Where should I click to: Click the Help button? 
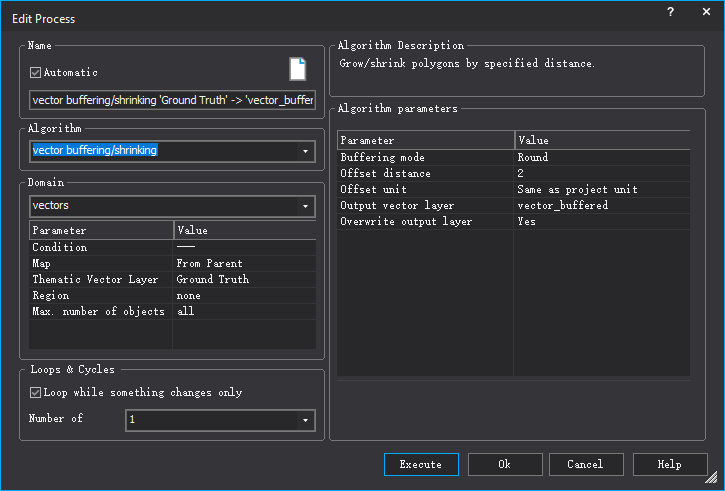[669, 465]
